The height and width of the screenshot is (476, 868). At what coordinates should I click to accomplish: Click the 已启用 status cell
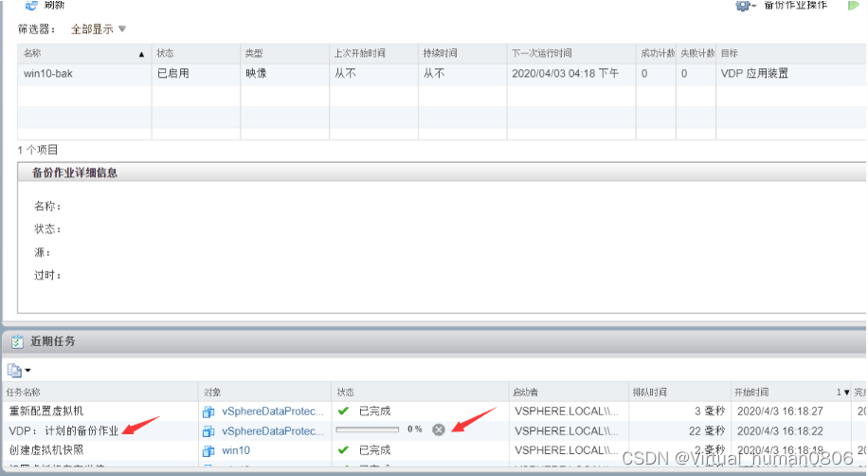tap(173, 73)
